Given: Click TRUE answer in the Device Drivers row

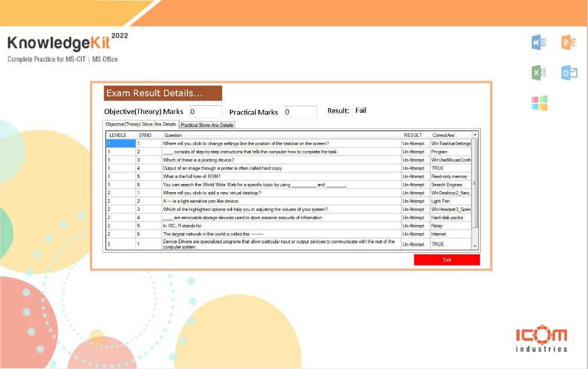Looking at the screenshot, I should [451, 244].
